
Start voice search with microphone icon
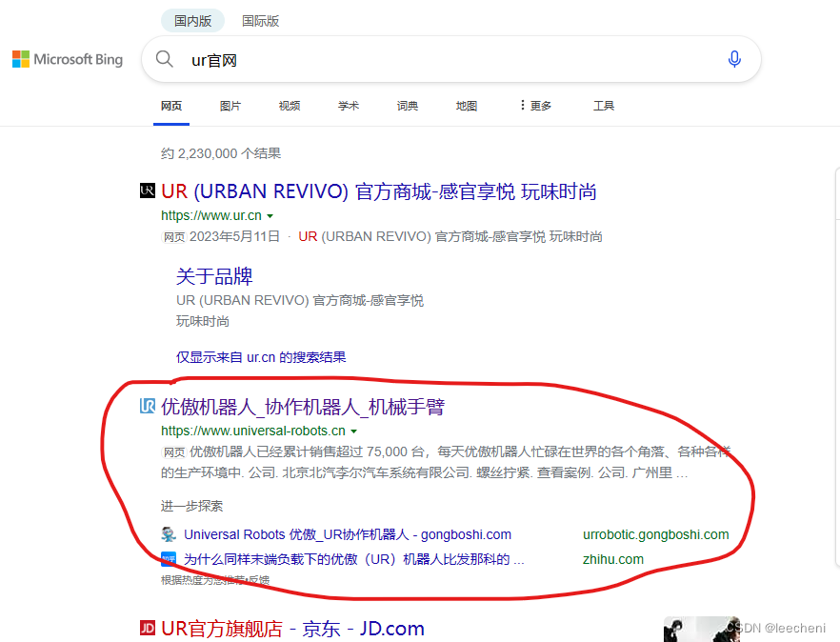[x=734, y=59]
